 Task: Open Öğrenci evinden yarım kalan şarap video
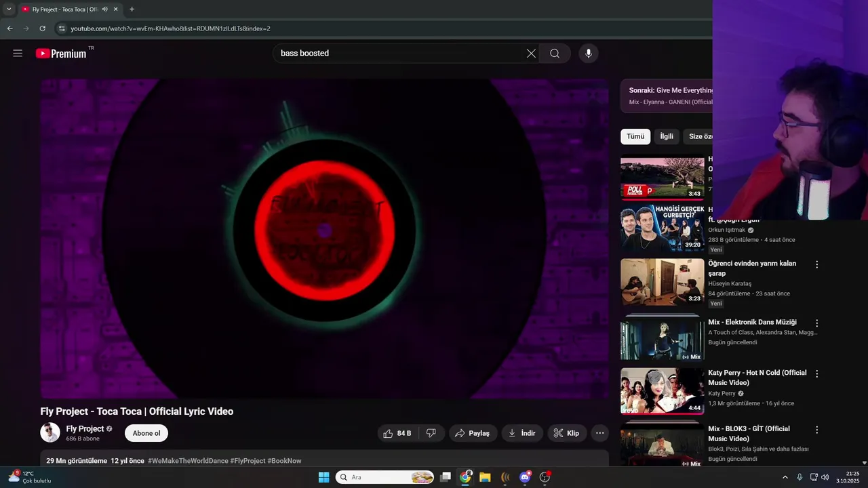[752, 268]
